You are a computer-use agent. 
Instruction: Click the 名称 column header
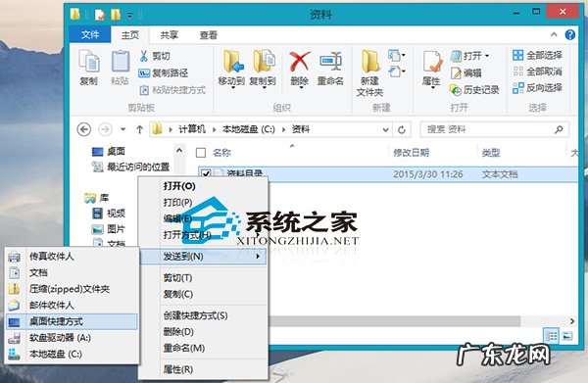coord(221,153)
